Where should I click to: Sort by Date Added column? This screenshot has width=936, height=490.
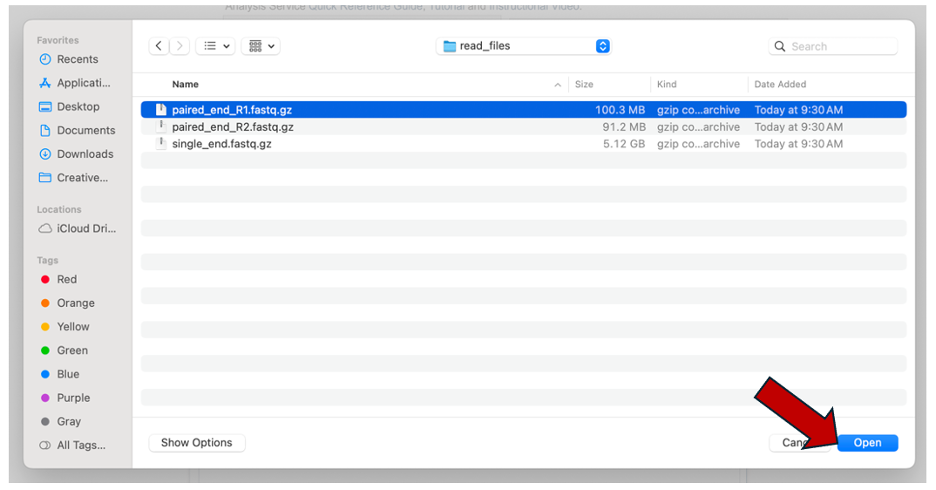780,84
